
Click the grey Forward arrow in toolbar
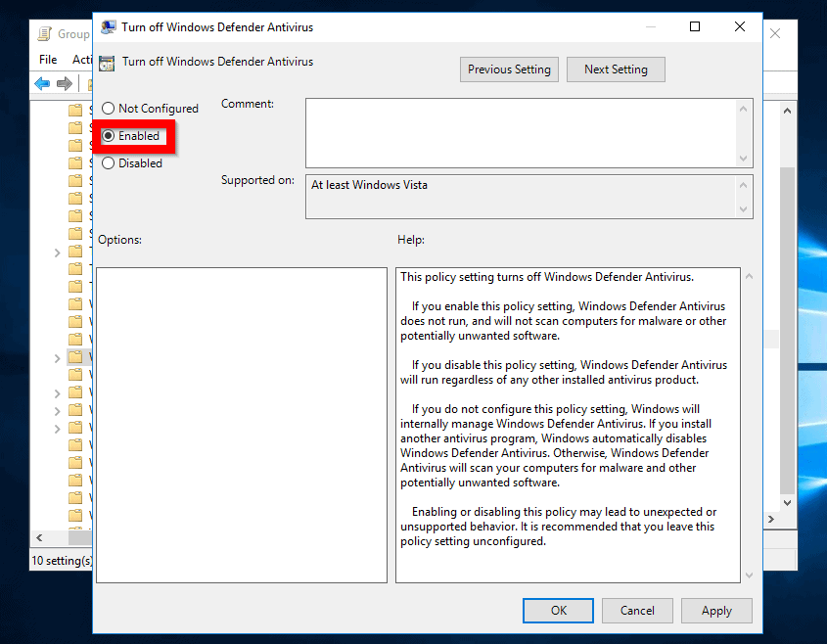(65, 84)
